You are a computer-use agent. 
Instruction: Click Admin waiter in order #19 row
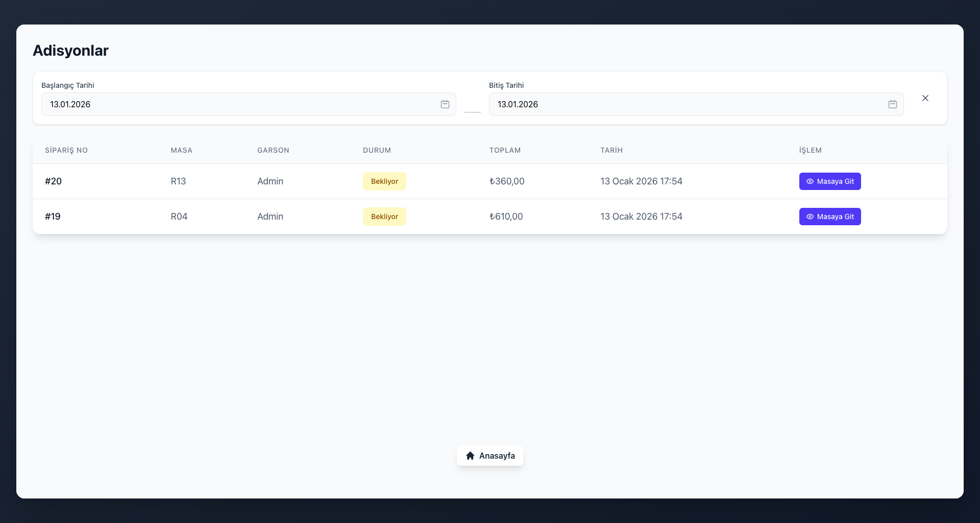tap(270, 217)
